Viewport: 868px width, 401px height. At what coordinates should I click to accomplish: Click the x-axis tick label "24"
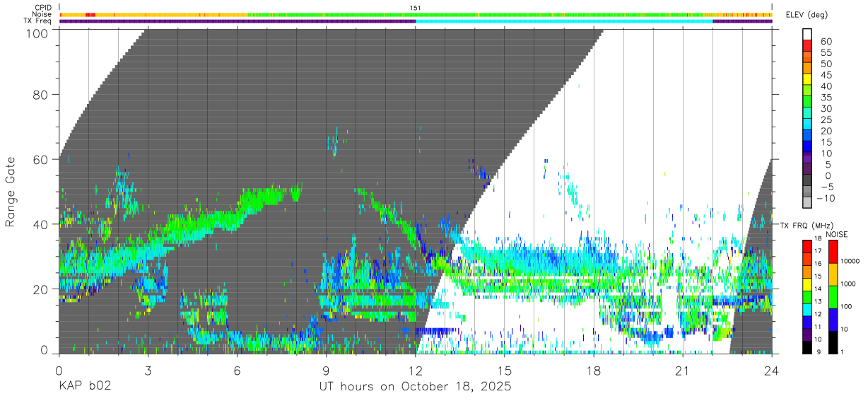tap(772, 370)
